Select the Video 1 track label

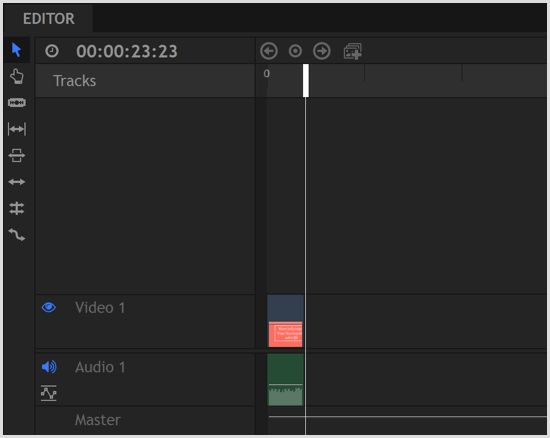click(x=100, y=308)
